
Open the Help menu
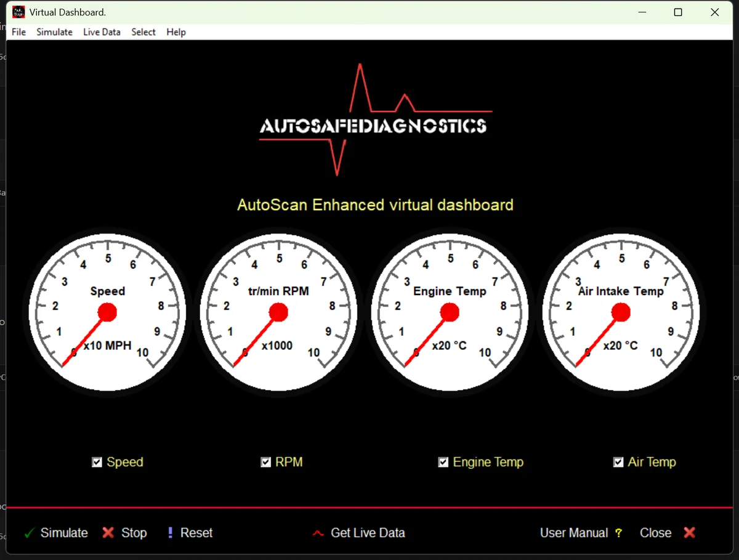176,32
